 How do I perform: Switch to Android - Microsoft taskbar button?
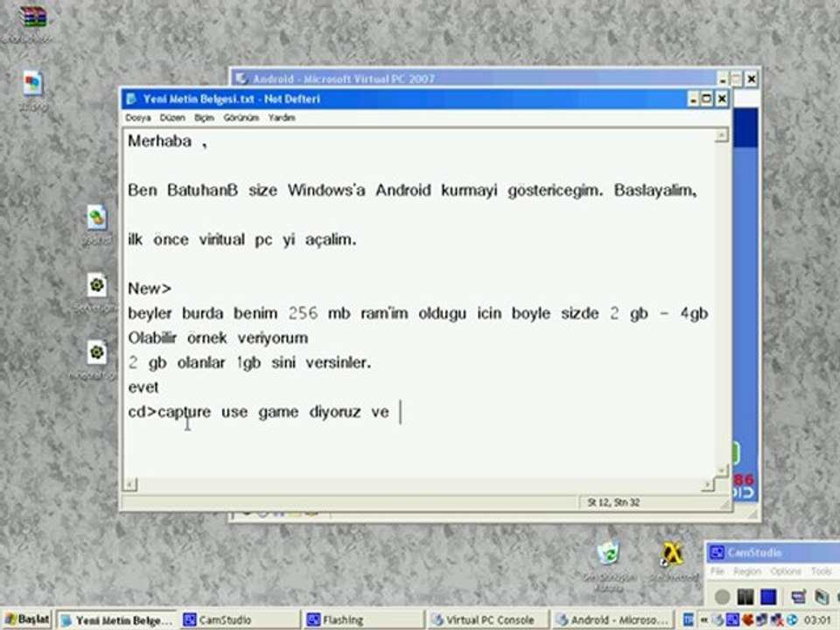tap(612, 620)
